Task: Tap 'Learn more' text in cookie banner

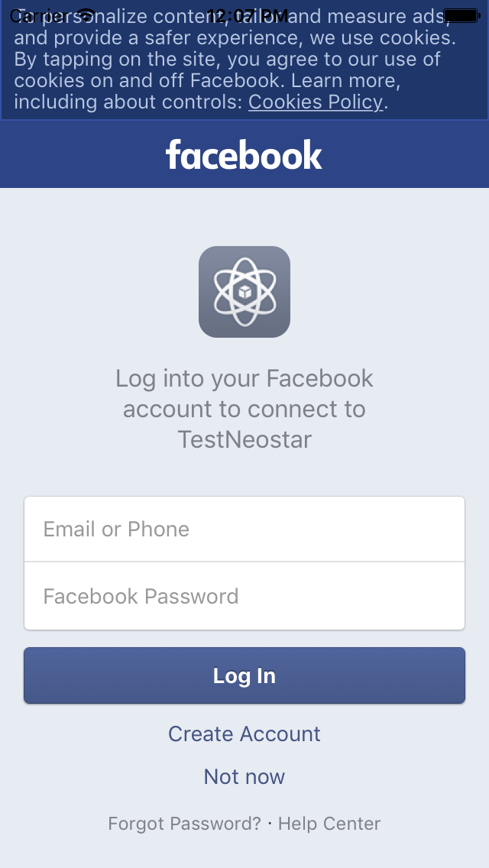Action: pos(343,81)
